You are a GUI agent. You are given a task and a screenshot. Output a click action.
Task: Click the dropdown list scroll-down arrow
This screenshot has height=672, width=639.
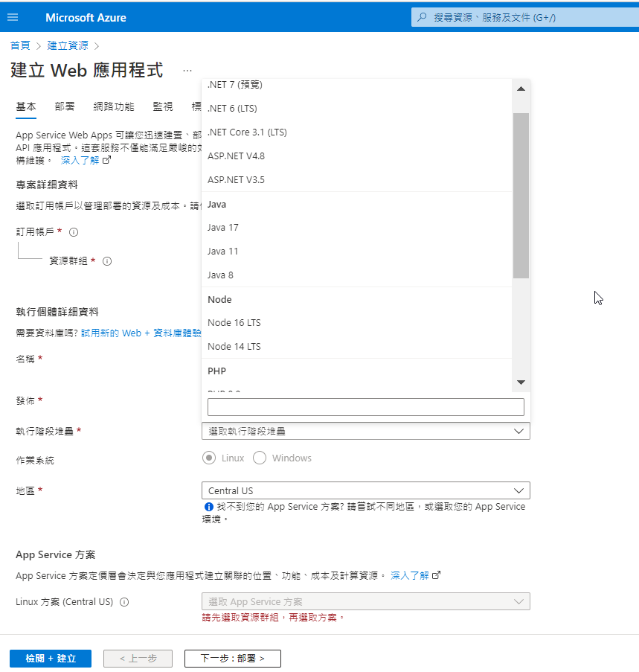point(521,383)
